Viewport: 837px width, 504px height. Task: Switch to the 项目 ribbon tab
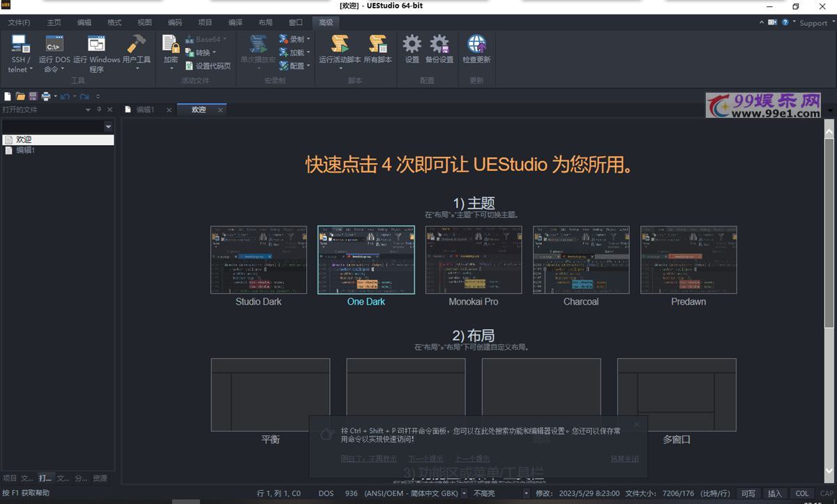point(205,22)
